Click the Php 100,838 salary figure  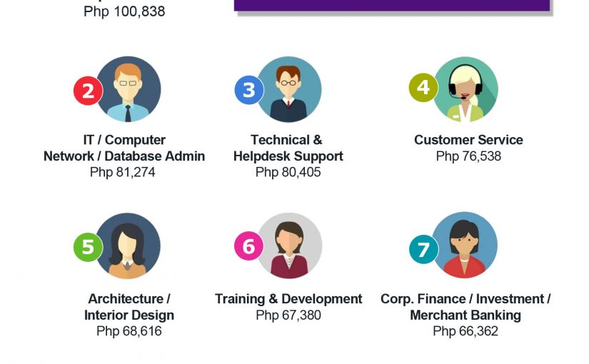[124, 11]
